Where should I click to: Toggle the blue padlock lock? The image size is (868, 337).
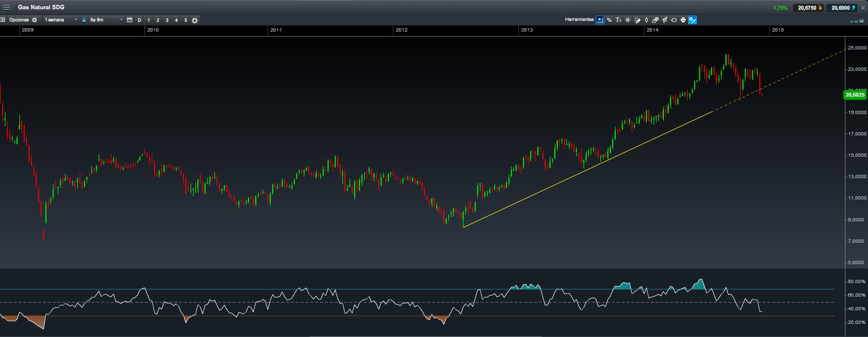84,20
